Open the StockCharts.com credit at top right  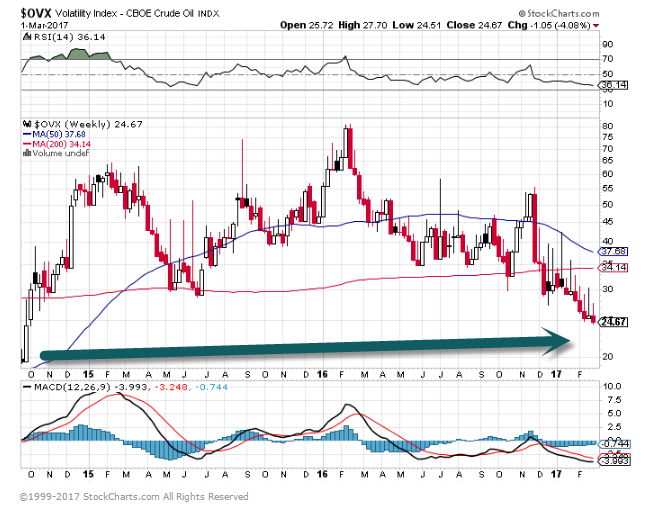[x=559, y=13]
